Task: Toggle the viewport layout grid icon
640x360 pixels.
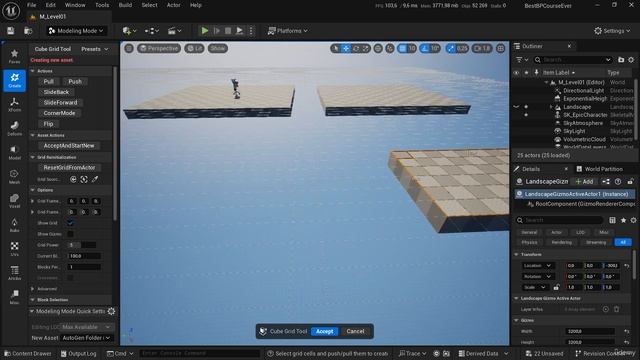Action: pos(501,48)
